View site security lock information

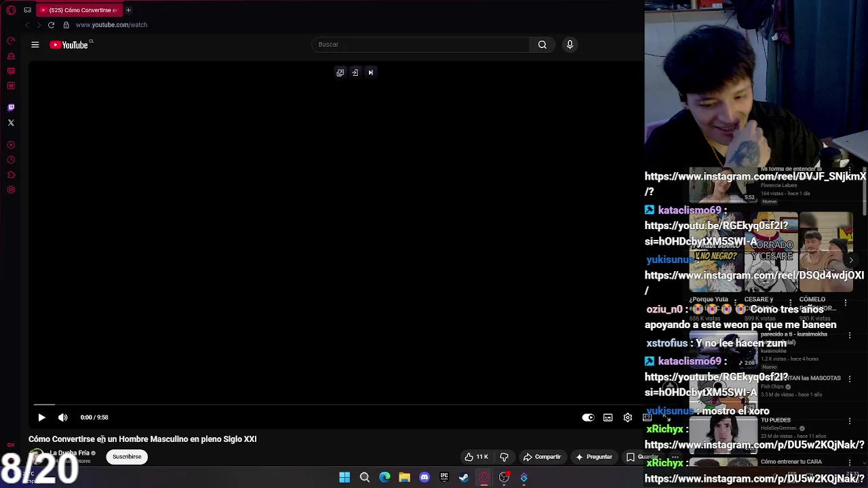tap(66, 25)
